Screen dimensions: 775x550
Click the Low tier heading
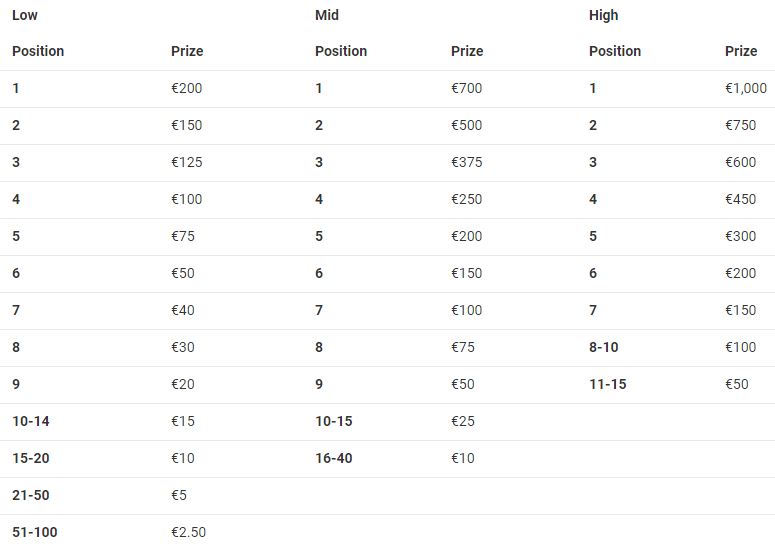coord(25,15)
